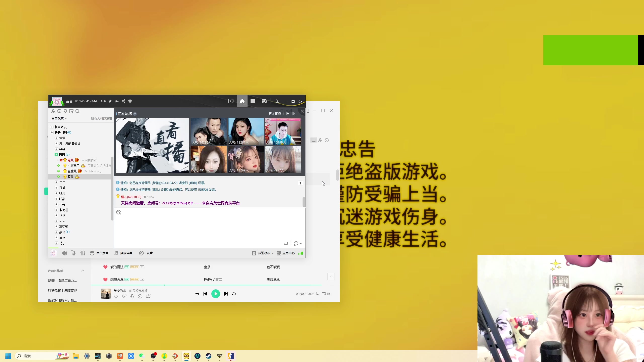The width and height of the screenshot is (644, 362).
Task: Click the download arrow icon in YY header
Action: tap(277, 101)
